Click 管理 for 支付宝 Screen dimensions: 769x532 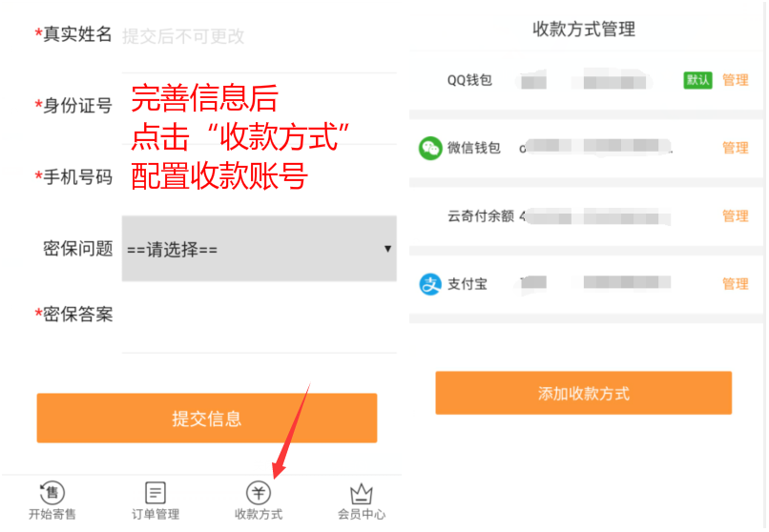click(x=736, y=284)
